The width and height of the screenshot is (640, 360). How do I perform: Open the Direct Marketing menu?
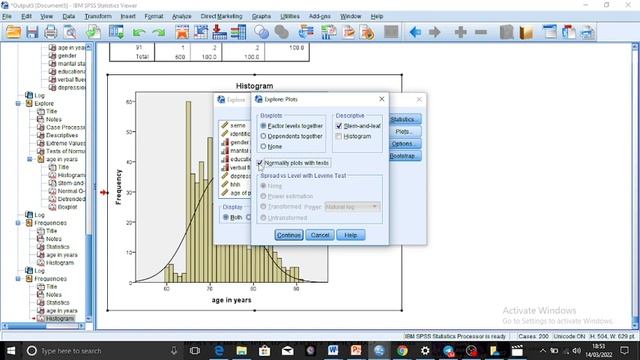point(221,16)
